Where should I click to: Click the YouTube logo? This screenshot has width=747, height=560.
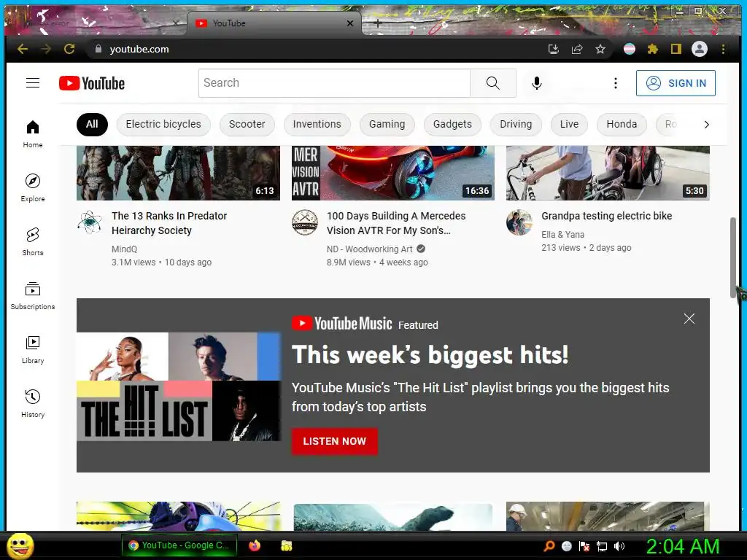click(92, 83)
